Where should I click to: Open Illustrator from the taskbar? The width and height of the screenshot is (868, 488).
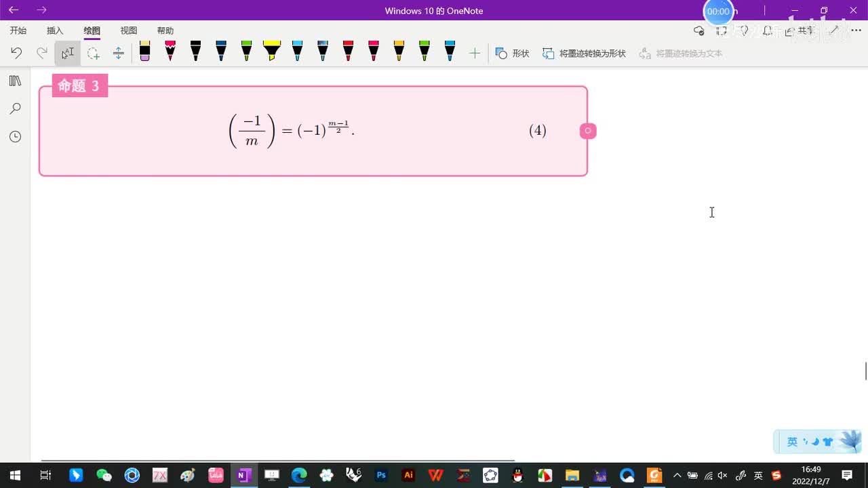(x=408, y=475)
